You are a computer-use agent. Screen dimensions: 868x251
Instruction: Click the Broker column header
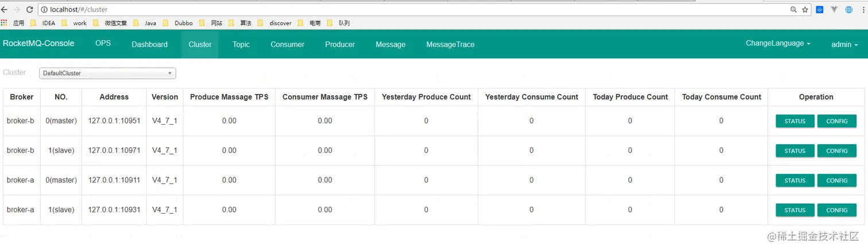[22, 97]
